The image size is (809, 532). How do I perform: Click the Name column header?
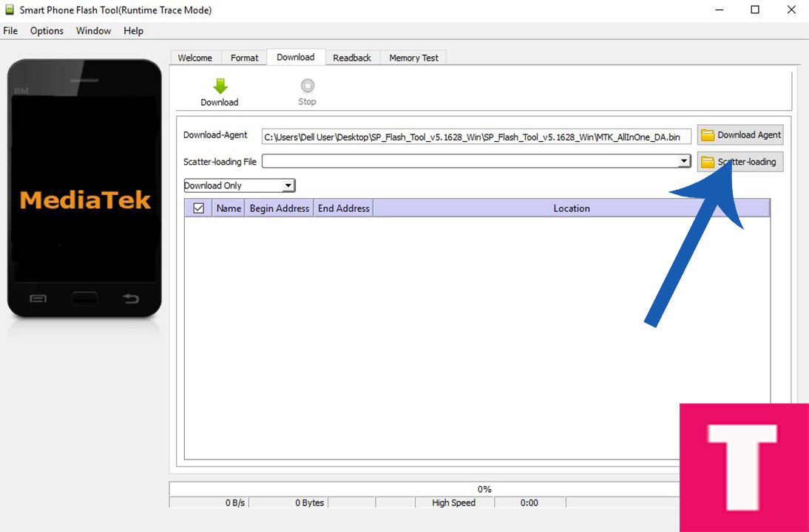tap(229, 208)
